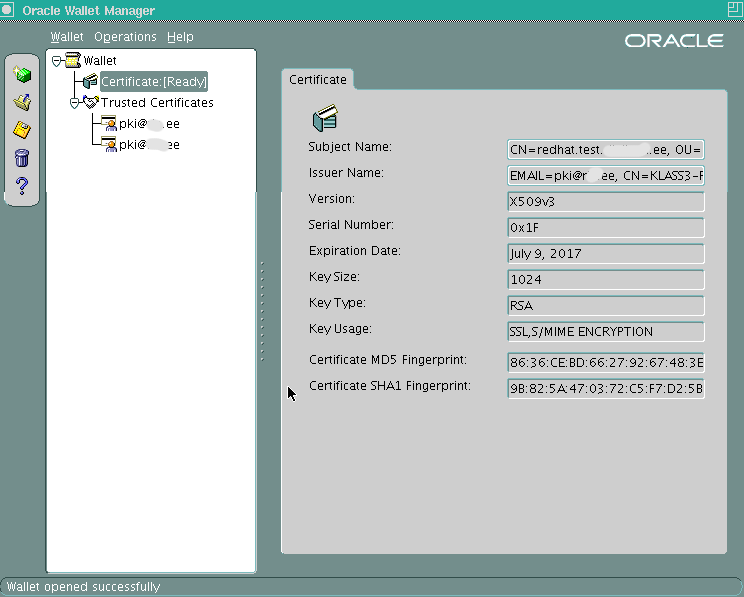This screenshot has height=597, width=744.
Task: Open the Operations menu
Action: (x=125, y=37)
